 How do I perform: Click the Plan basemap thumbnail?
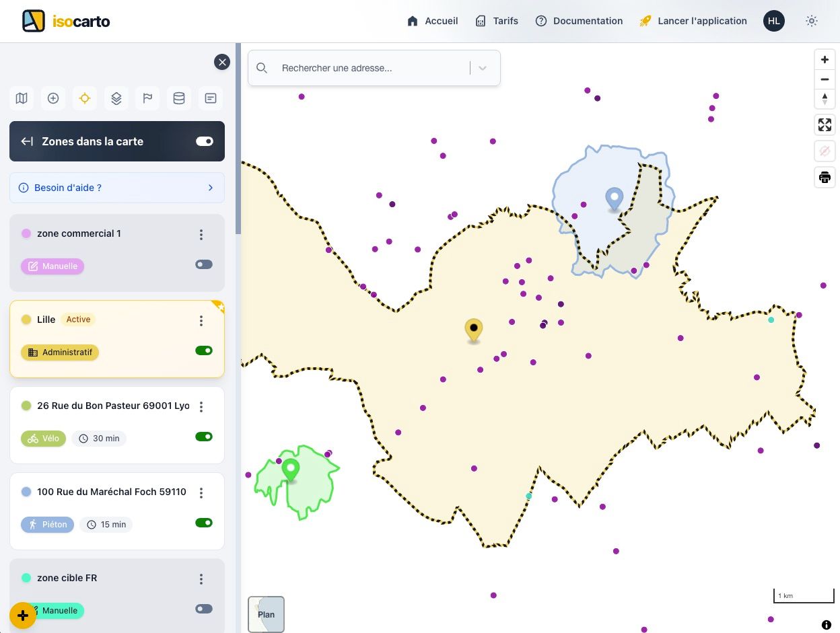click(266, 614)
